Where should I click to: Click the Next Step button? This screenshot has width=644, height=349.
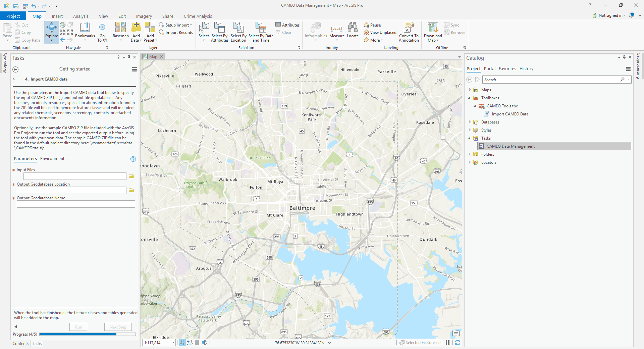pyautogui.click(x=118, y=327)
